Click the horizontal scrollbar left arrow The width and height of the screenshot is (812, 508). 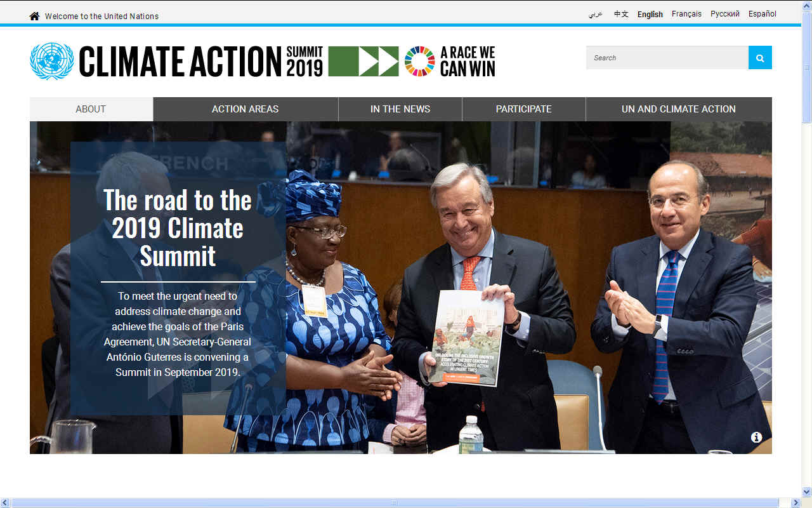click(x=5, y=503)
